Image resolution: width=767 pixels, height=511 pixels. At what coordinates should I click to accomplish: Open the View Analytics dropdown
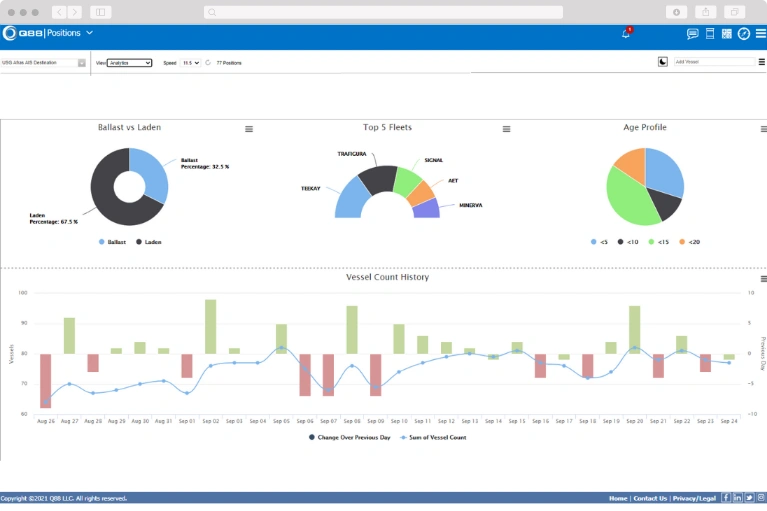pyautogui.click(x=129, y=63)
